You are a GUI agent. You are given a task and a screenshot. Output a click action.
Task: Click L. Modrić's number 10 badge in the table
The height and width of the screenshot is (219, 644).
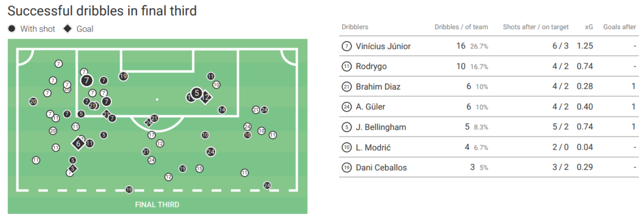coord(347,148)
